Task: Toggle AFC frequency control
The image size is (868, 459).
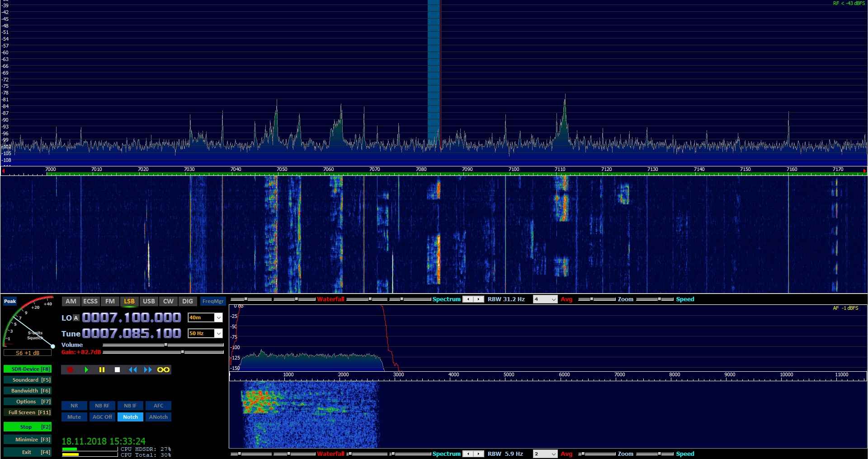Action: (x=158, y=406)
